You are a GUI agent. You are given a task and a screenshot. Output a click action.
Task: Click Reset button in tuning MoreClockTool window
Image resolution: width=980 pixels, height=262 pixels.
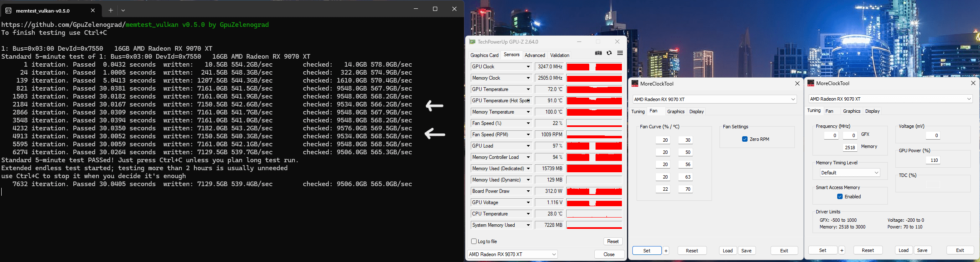tap(868, 250)
